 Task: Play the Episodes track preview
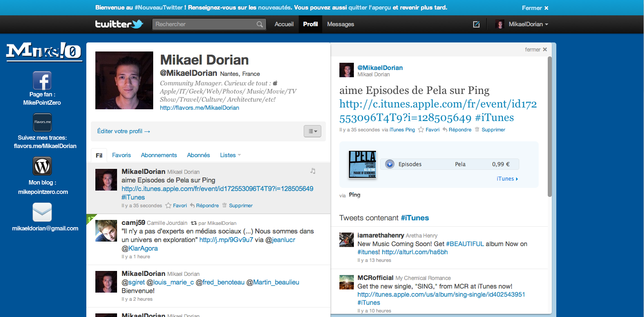(390, 164)
